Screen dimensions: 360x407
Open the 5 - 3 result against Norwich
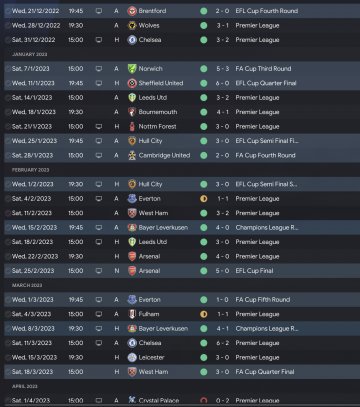click(x=222, y=69)
